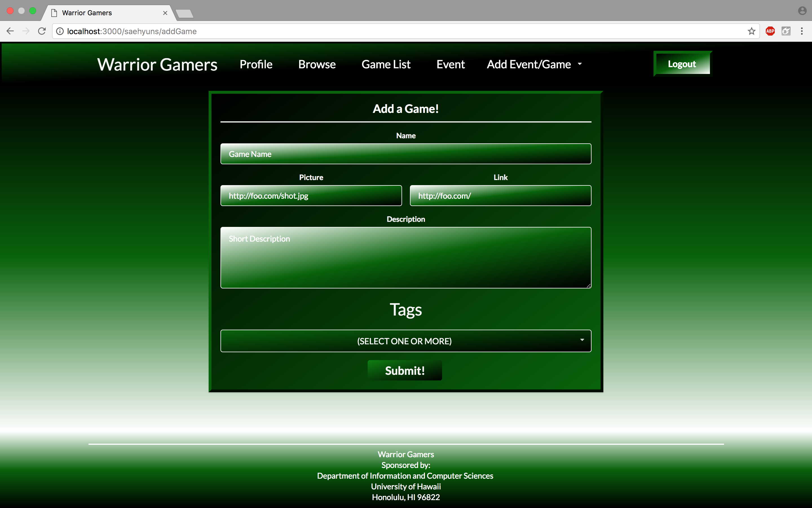Open a new browser tab

(x=184, y=14)
